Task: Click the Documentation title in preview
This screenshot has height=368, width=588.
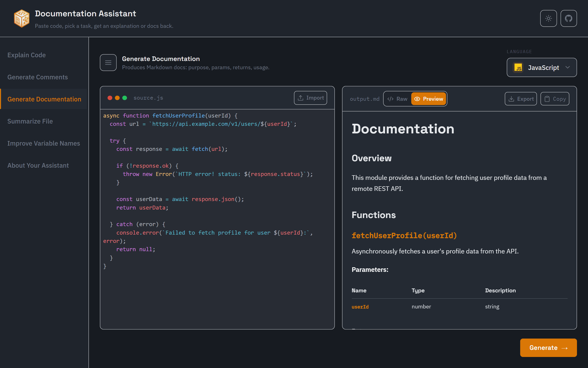Action: pos(403,129)
